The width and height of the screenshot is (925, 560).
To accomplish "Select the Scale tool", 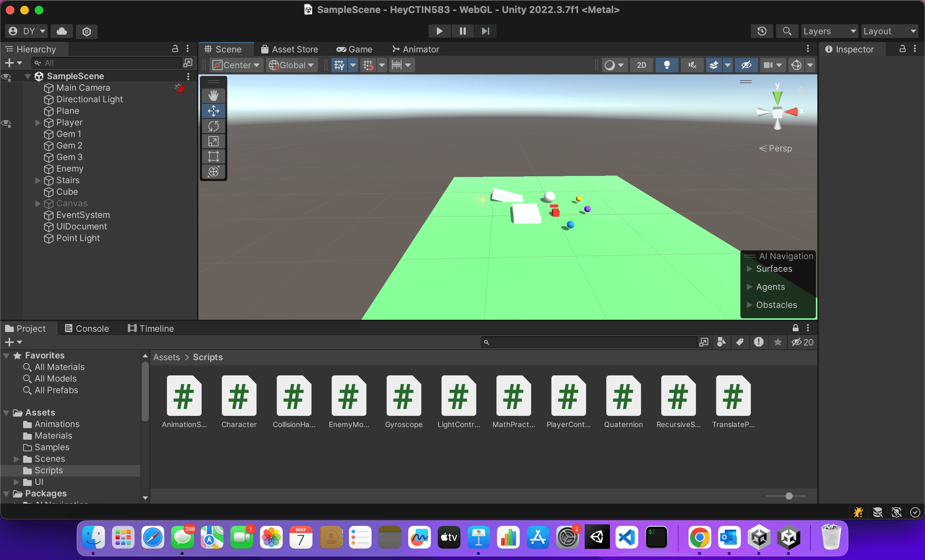I will click(213, 142).
